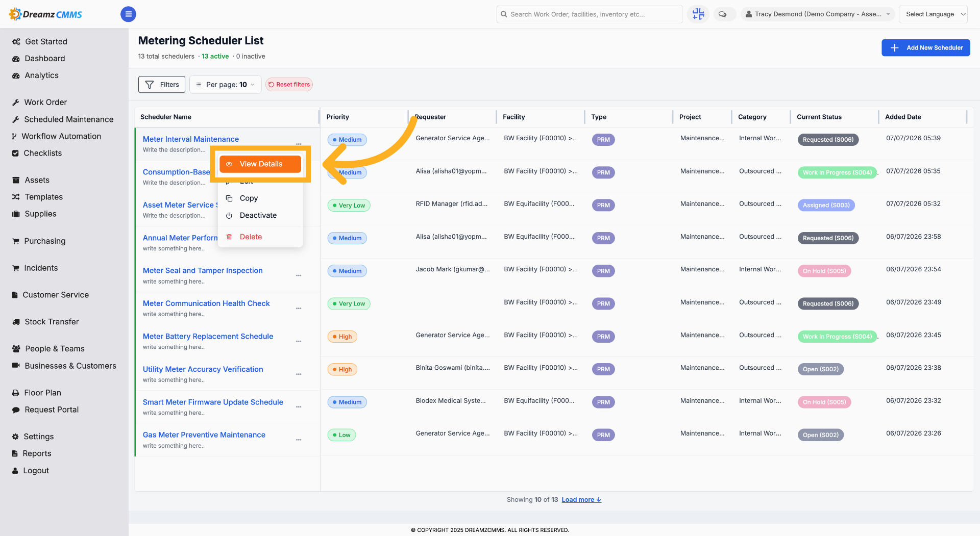Screen dimensions: 980x536
Task: Choose Copy from the context menu
Action: (249, 198)
